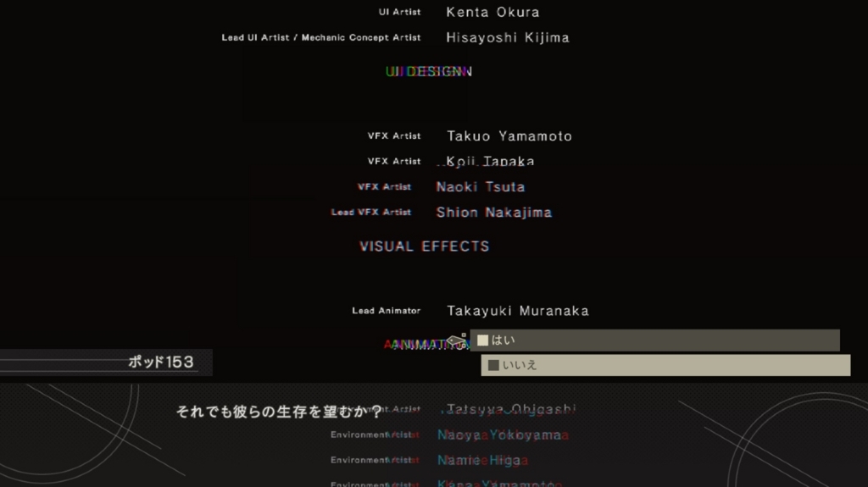
Task: Click the Lead Animator role label
Action: click(x=387, y=311)
